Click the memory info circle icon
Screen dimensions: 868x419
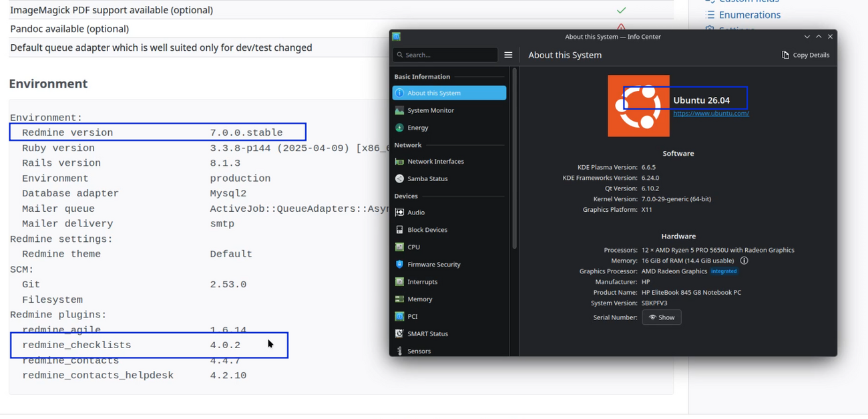click(744, 261)
